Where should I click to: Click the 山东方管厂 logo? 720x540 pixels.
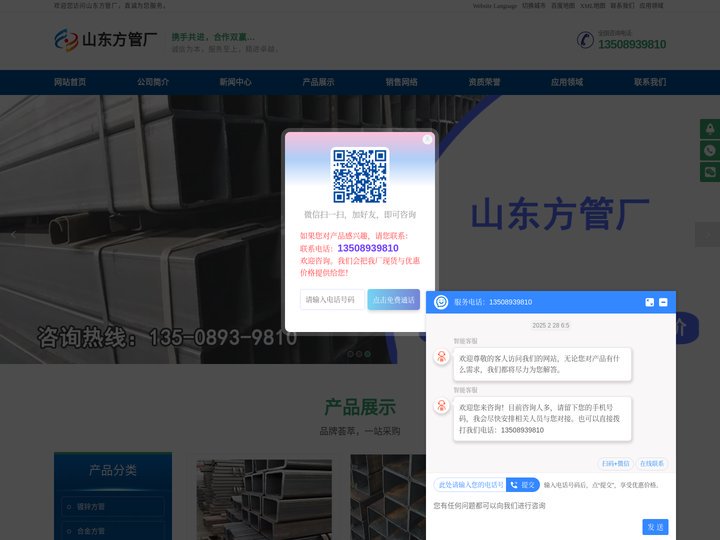point(106,39)
